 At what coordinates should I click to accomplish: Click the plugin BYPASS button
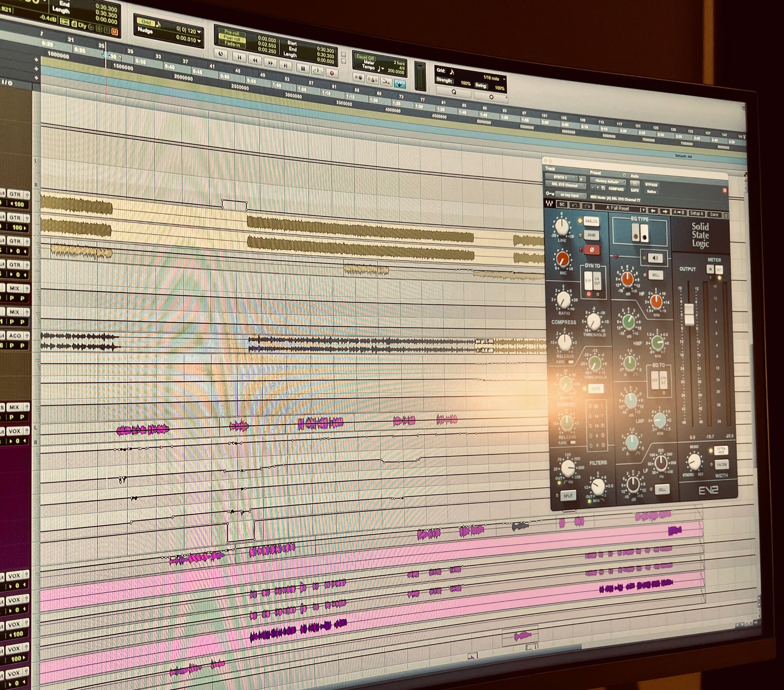point(651,185)
